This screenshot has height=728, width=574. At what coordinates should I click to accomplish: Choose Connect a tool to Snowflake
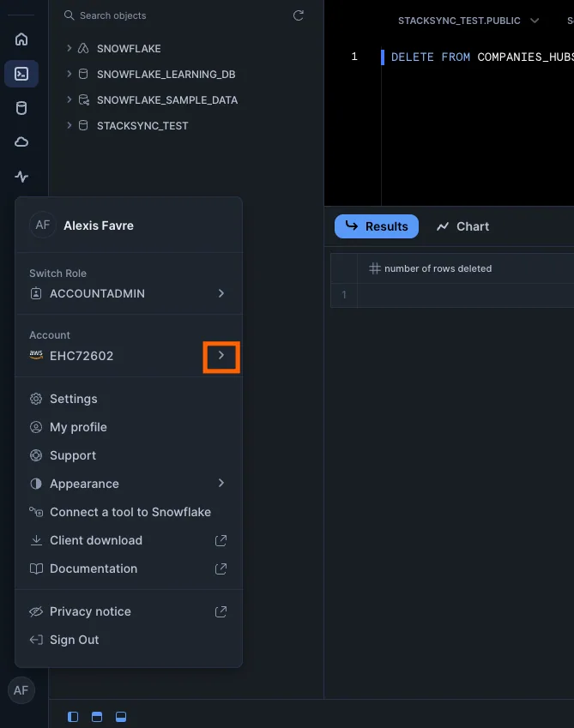129,512
